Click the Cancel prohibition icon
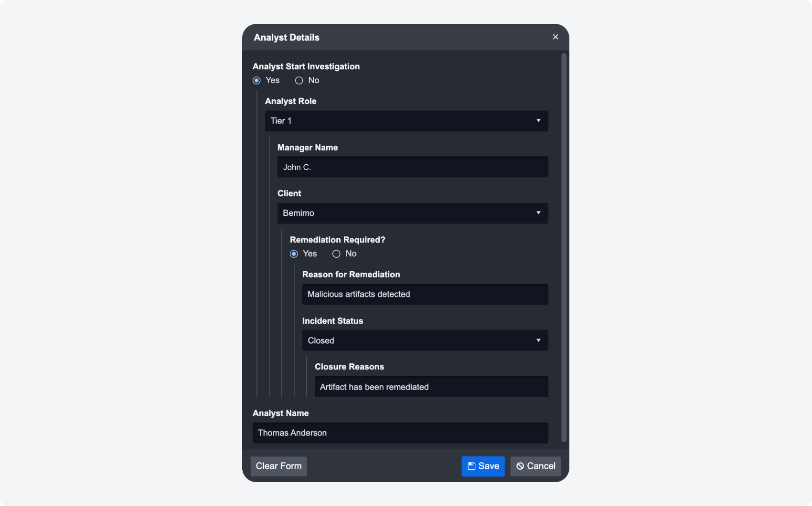812x506 pixels. pyautogui.click(x=520, y=466)
